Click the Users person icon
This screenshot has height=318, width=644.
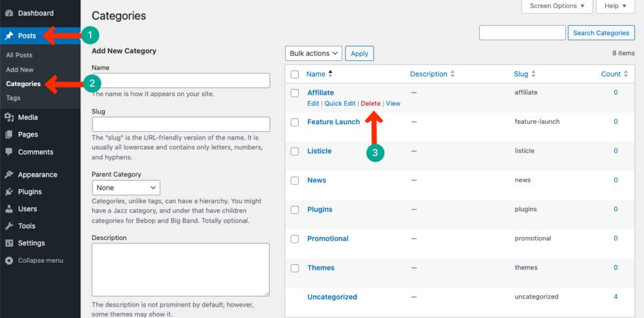(x=9, y=209)
